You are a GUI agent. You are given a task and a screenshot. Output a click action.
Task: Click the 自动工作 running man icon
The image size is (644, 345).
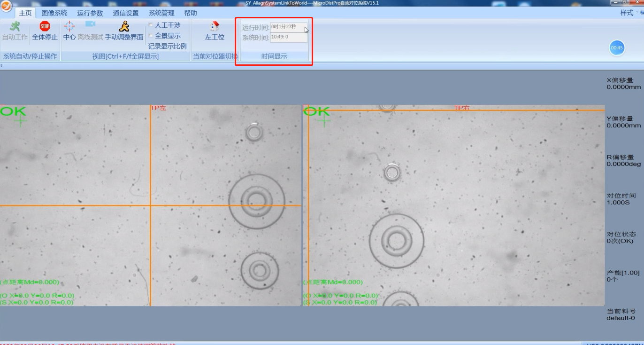point(15,27)
